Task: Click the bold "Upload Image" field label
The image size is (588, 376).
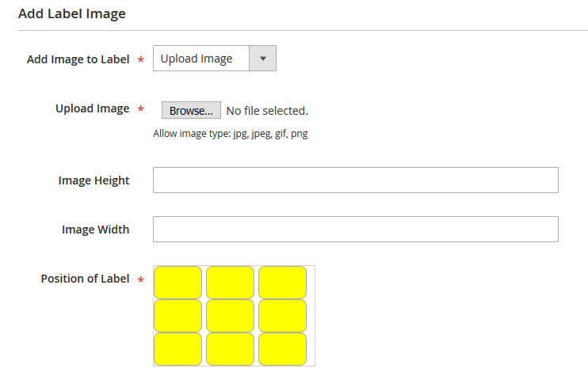Action: 92,108
